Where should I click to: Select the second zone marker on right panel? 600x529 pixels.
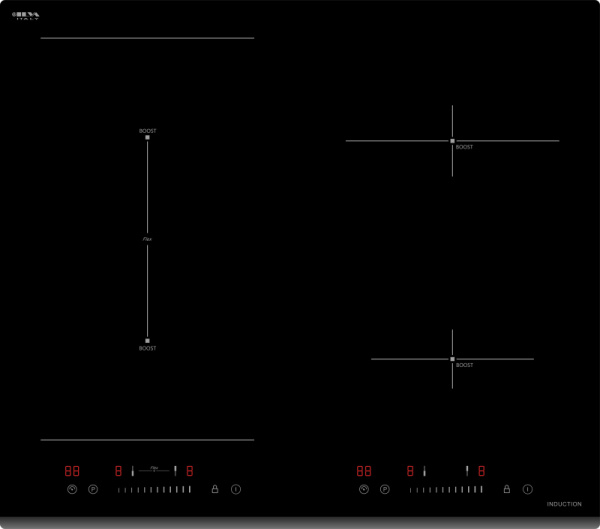point(467,471)
